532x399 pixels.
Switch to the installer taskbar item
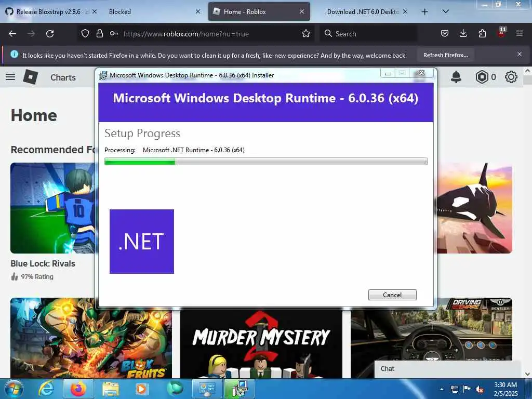click(239, 389)
